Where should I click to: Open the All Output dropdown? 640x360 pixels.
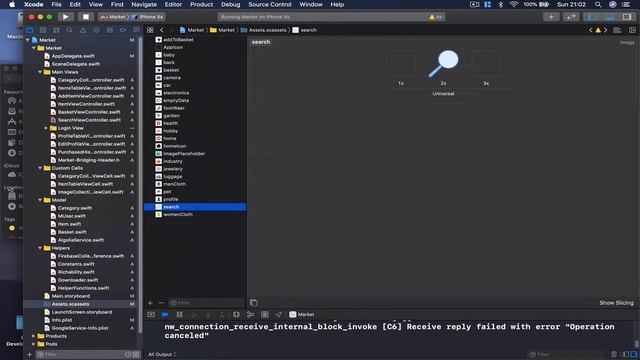click(162, 354)
